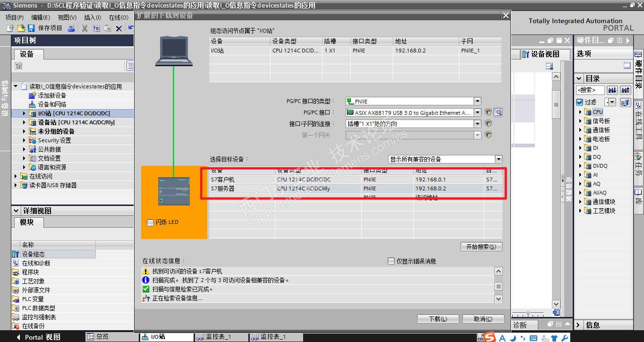This screenshot has width=644, height=342.
Task: Open the 接口/子网的连接 dropdown
Action: click(x=477, y=124)
